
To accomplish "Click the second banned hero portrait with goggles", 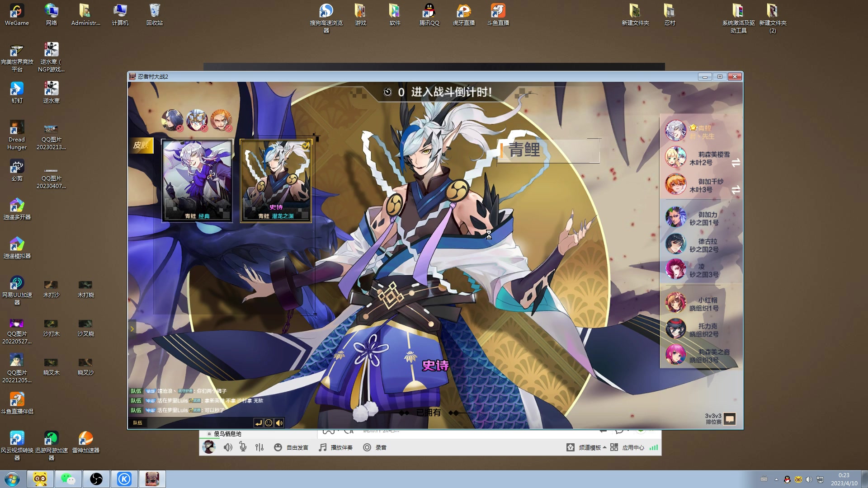I will point(197,120).
